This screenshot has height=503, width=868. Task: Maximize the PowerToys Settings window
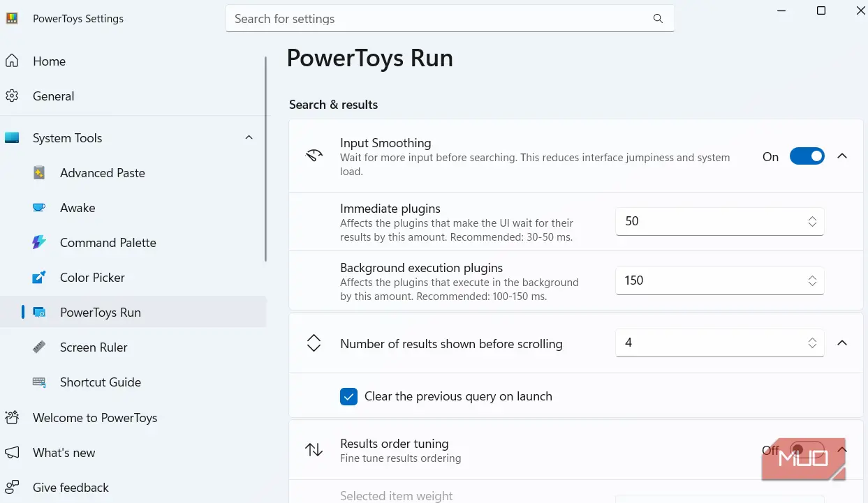pyautogui.click(x=821, y=10)
